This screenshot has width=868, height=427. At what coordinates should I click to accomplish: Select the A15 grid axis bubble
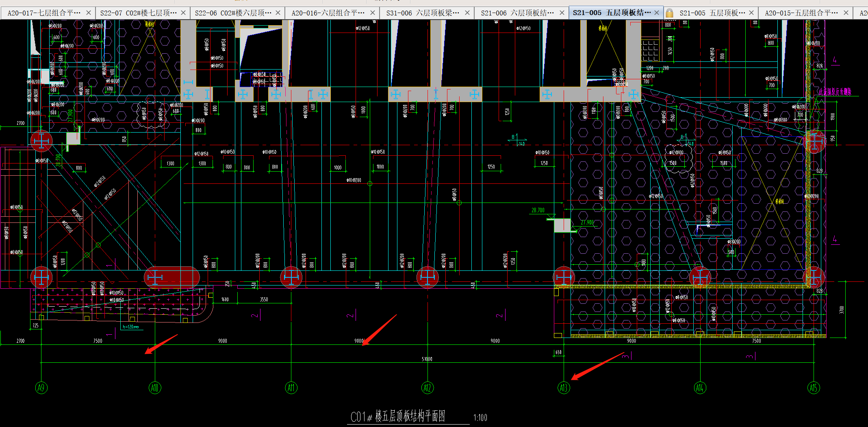click(814, 388)
